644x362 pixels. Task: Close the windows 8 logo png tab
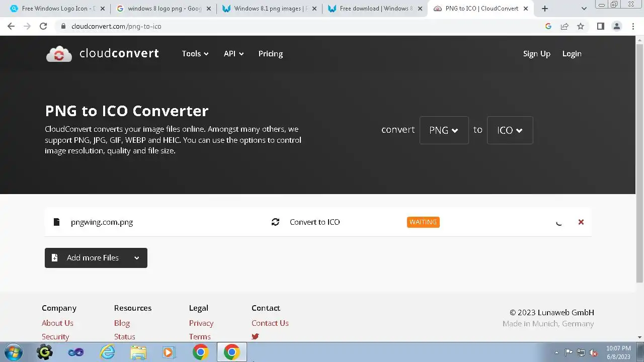[209, 9]
